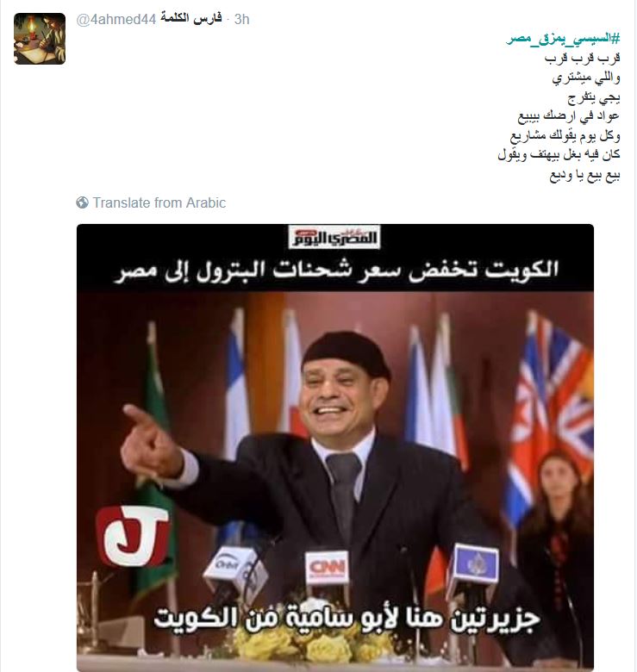Open the @4ahmed44 handle link
Screen dimensions: 637x672
pos(116,19)
